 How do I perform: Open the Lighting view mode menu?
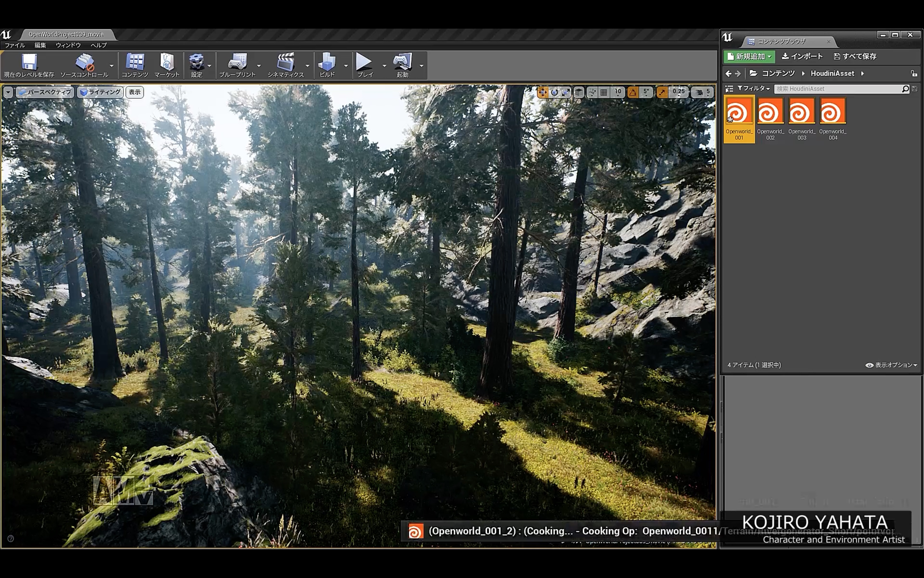100,92
